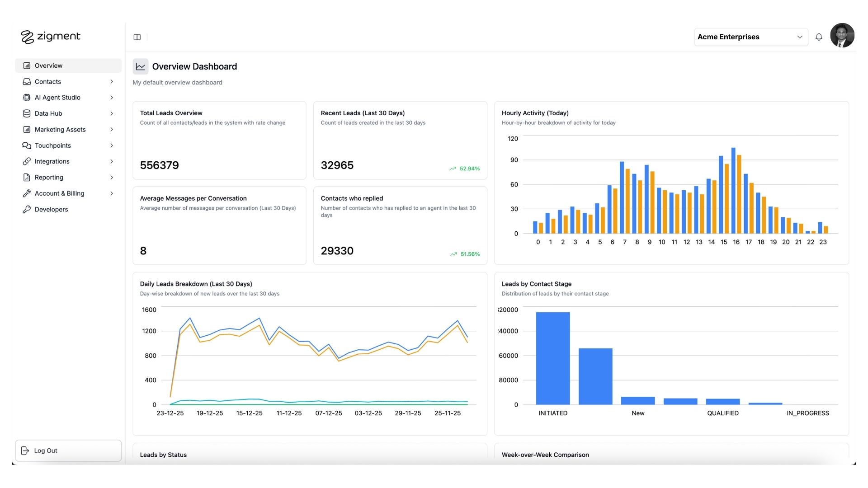
Task: Click the Data Hub database icon
Action: tap(27, 113)
